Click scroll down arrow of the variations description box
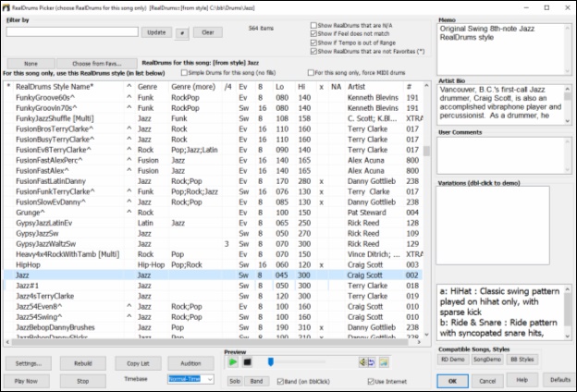Screen dimensions: 577x392 (568, 336)
